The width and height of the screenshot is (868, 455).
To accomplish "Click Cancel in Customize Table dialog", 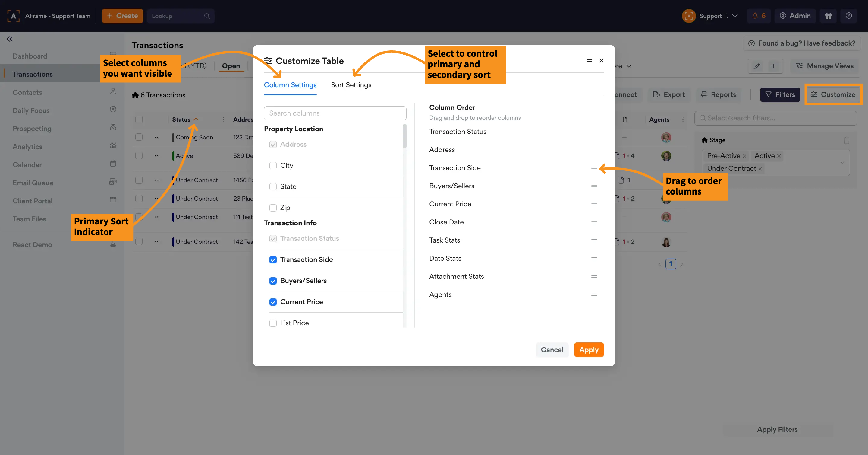I will tap(552, 350).
